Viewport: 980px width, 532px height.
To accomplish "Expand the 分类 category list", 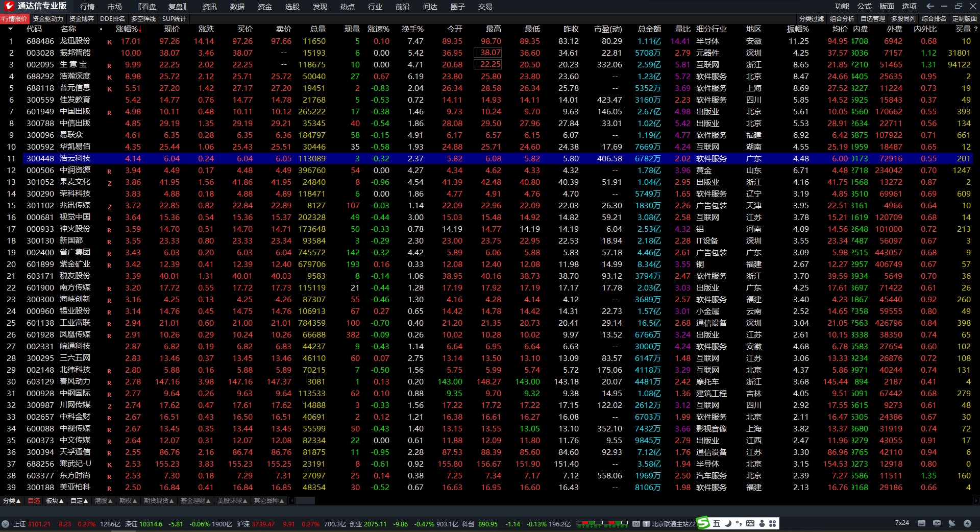I will click(12, 501).
